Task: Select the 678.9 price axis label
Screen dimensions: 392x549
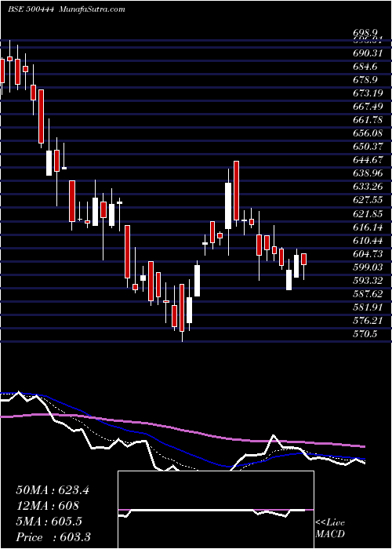Action: pyautogui.click(x=364, y=80)
